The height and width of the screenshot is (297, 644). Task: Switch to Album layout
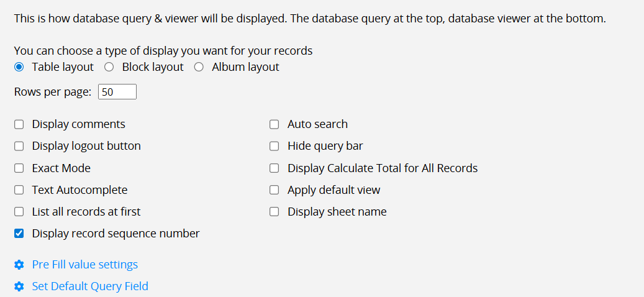(x=199, y=67)
